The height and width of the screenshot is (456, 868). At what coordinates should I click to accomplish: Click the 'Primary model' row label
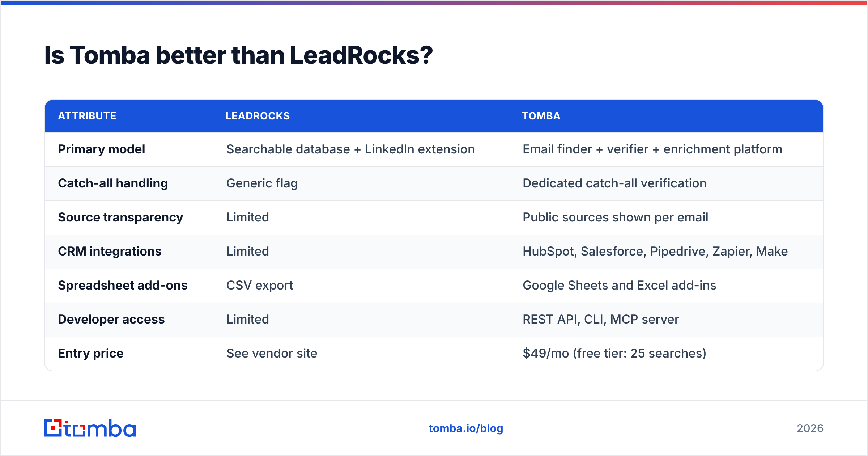(x=102, y=149)
